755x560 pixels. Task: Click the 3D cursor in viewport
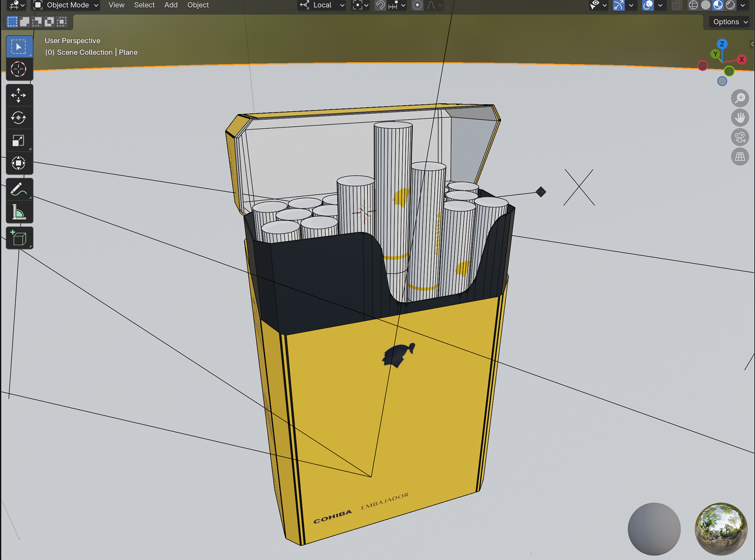pyautogui.click(x=364, y=212)
